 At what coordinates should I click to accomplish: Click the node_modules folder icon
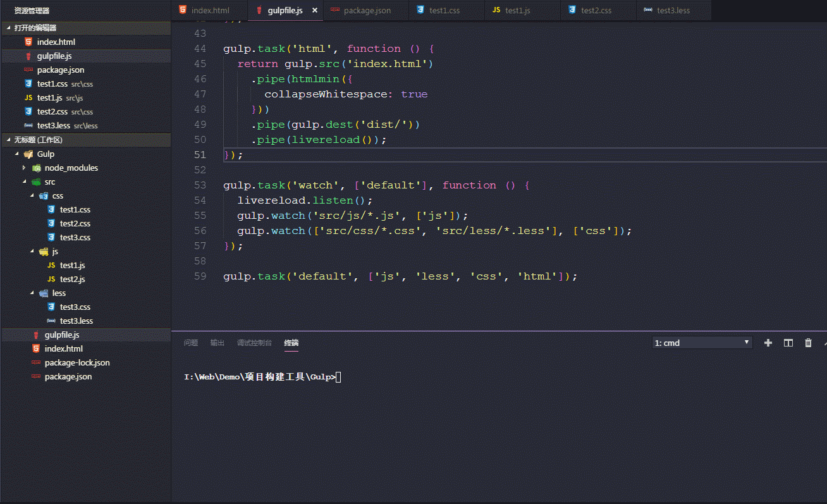coord(37,168)
